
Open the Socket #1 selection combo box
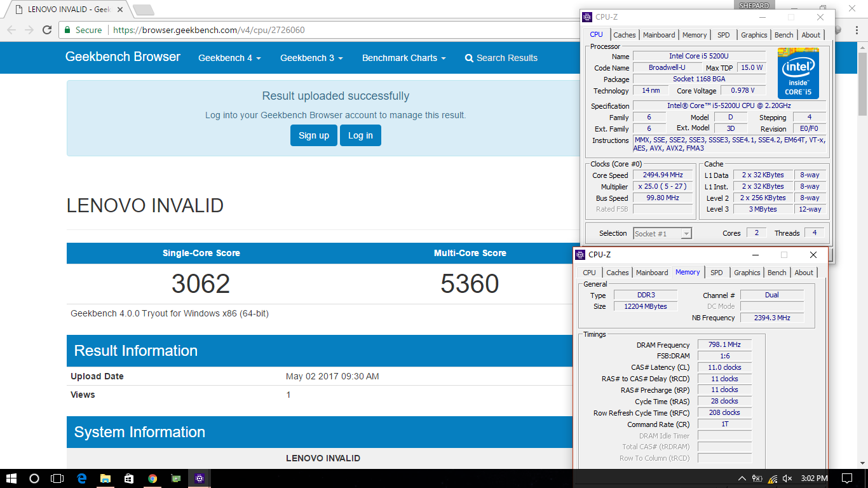[x=662, y=234]
